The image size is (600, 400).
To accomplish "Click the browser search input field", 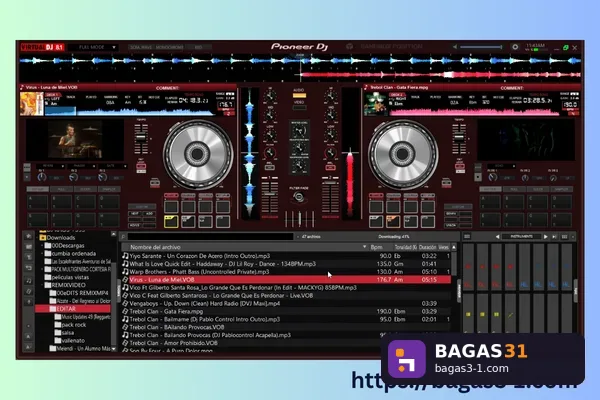I will coord(210,237).
